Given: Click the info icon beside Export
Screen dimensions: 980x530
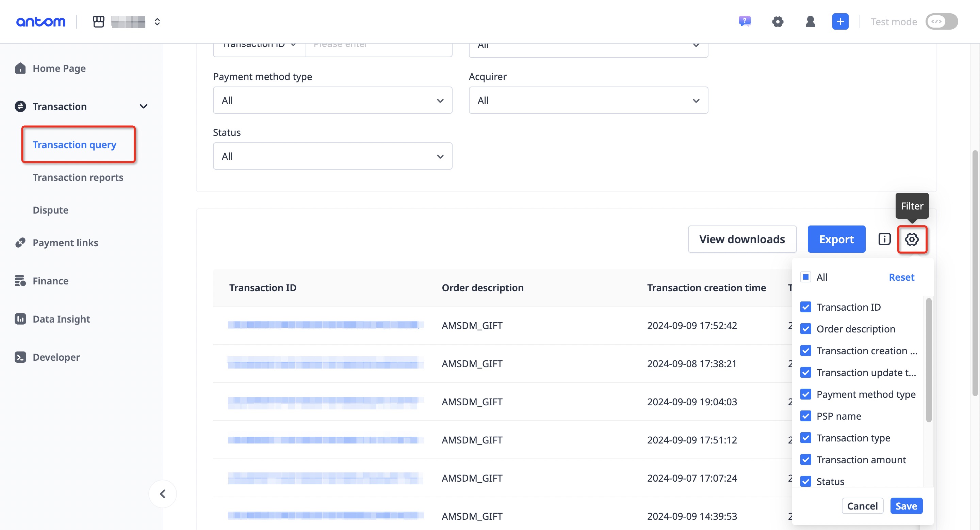Looking at the screenshot, I should pyautogui.click(x=884, y=239).
